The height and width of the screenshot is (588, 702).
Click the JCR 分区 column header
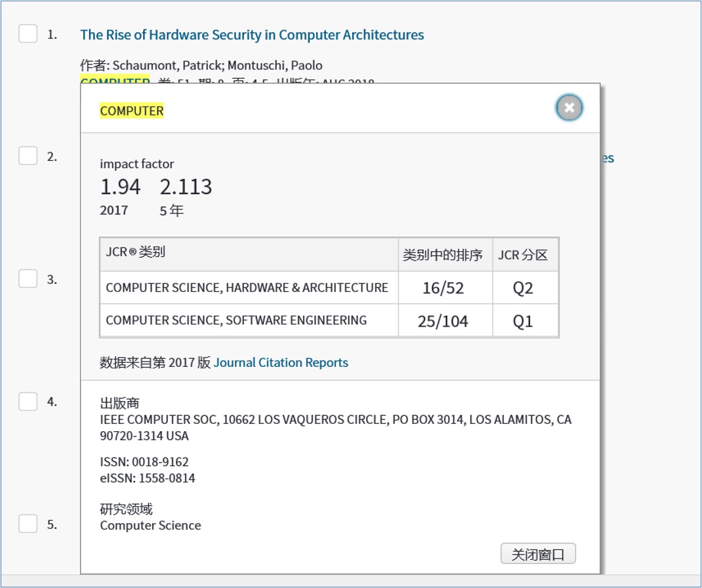[x=523, y=255]
